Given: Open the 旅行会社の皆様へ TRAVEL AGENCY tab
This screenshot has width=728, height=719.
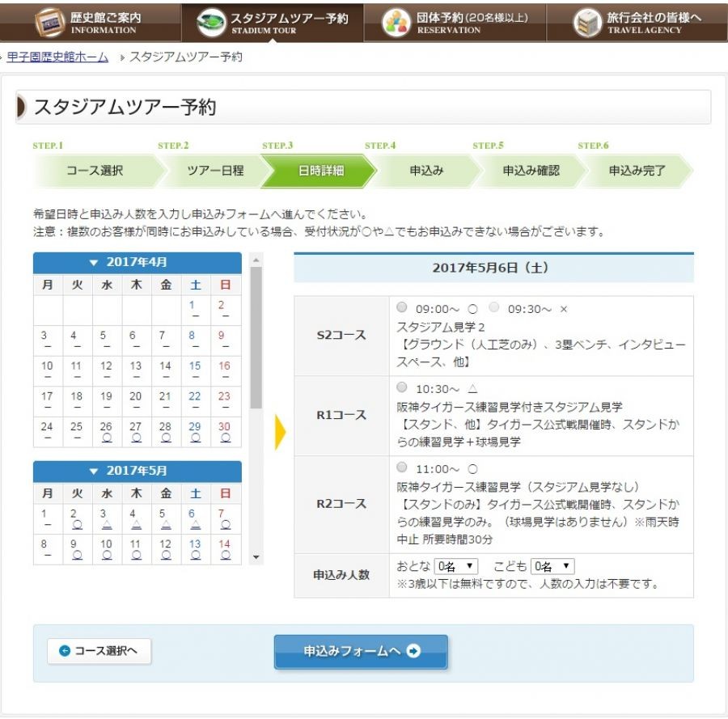Looking at the screenshot, I should pyautogui.click(x=637, y=23).
